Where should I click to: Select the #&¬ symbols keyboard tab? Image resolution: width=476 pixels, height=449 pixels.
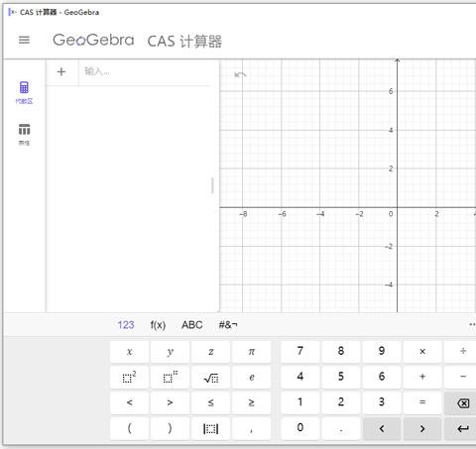point(228,325)
